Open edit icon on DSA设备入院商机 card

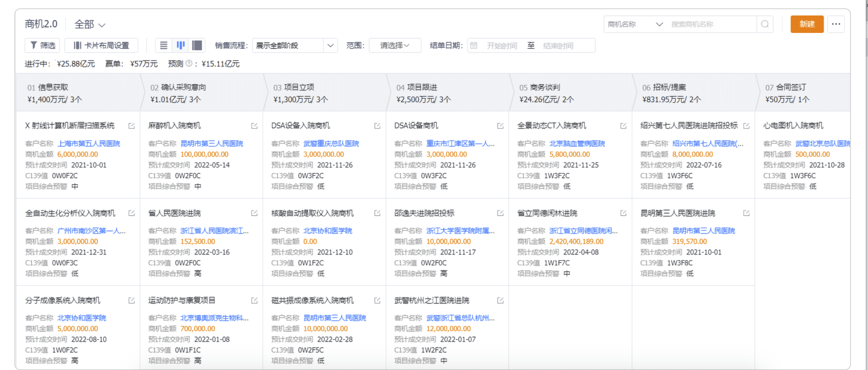coord(377,126)
